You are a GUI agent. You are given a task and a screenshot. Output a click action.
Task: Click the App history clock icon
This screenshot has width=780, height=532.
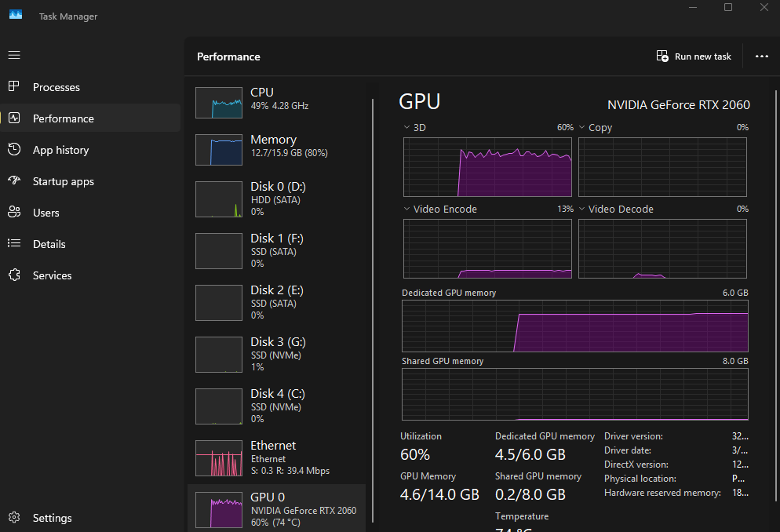[x=14, y=149]
